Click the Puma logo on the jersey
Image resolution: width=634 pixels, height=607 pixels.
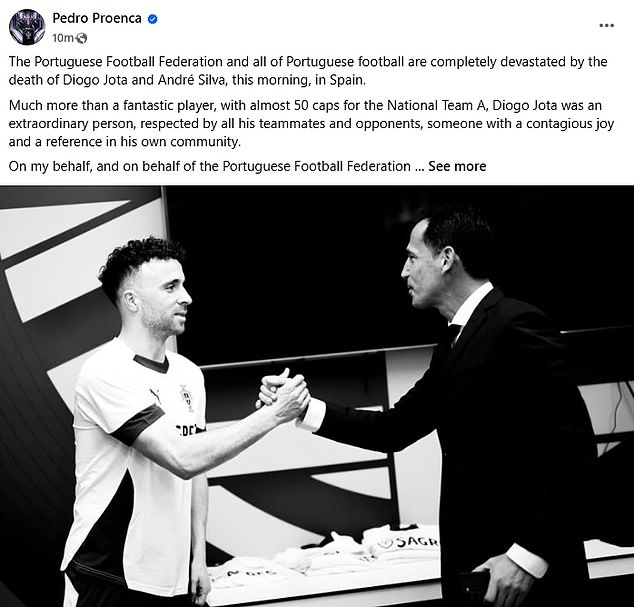pos(155,396)
